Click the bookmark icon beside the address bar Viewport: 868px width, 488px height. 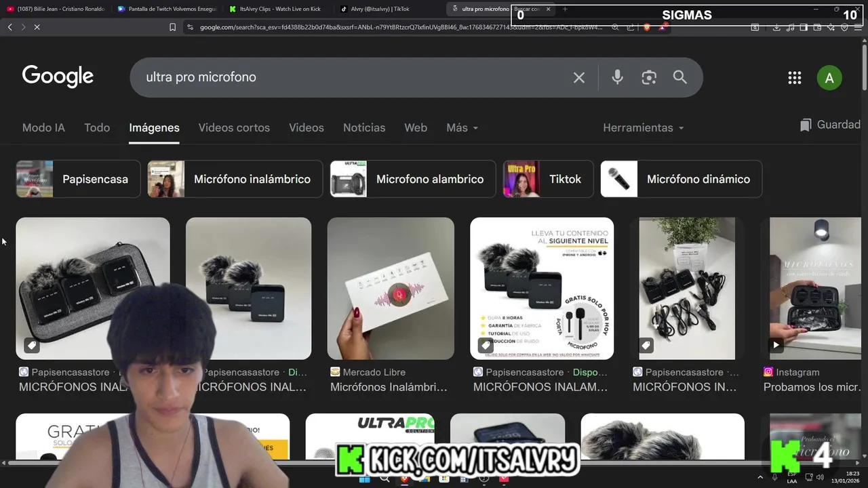coord(172,27)
